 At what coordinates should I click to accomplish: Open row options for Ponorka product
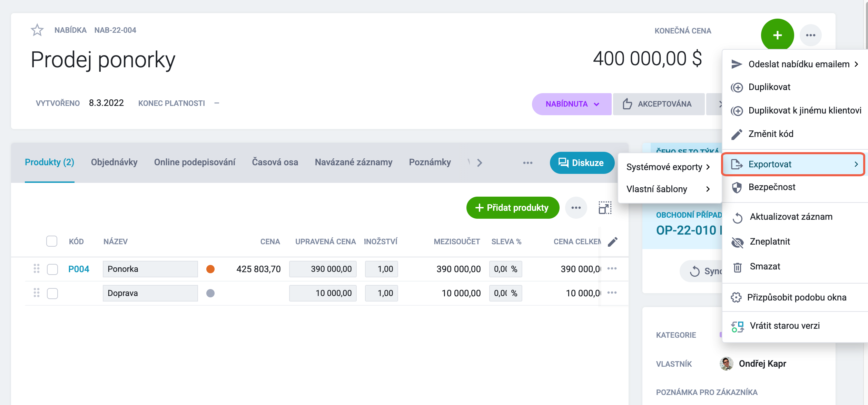coord(612,268)
